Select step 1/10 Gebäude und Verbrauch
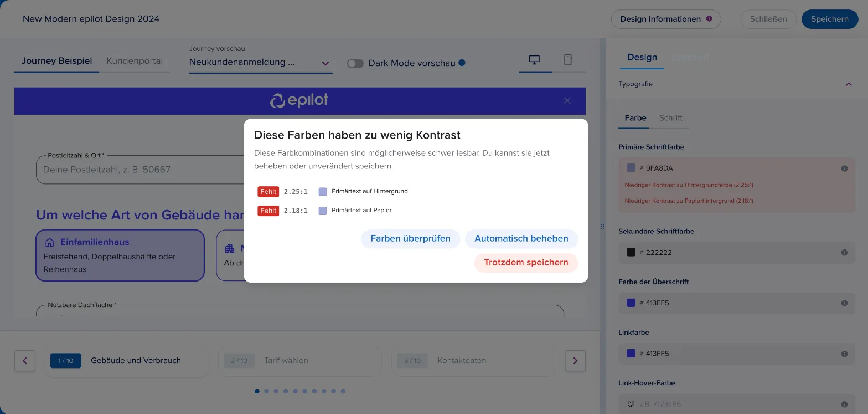868x414 pixels. 127,361
